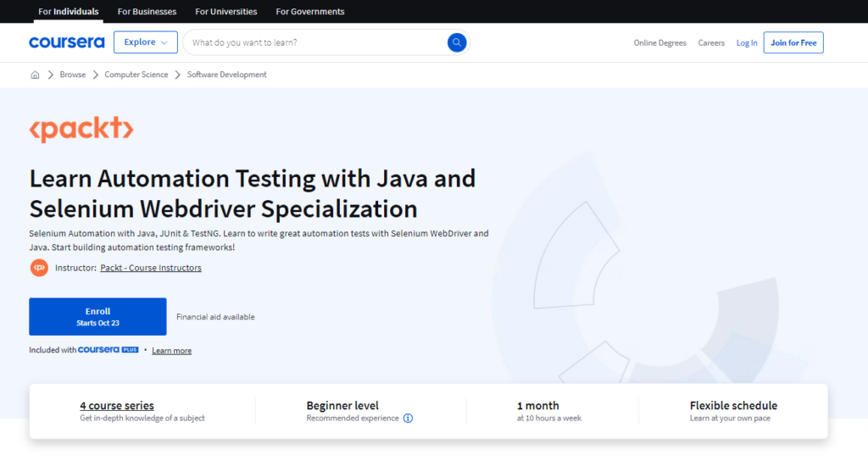Click the Packt orange logo

click(81, 129)
